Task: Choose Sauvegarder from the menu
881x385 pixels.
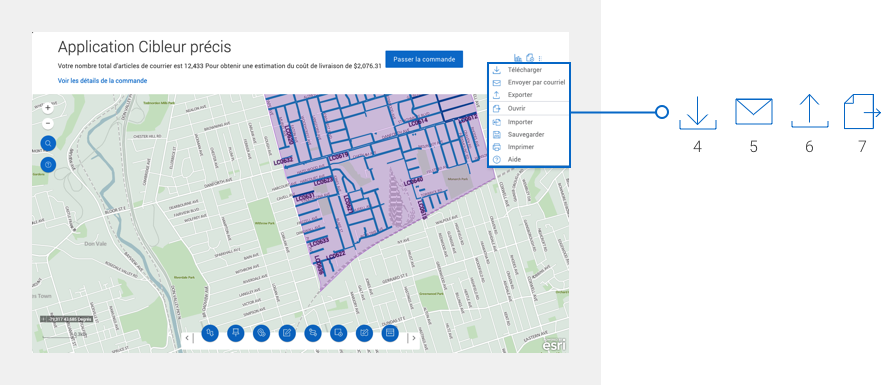Action: pyautogui.click(x=529, y=135)
